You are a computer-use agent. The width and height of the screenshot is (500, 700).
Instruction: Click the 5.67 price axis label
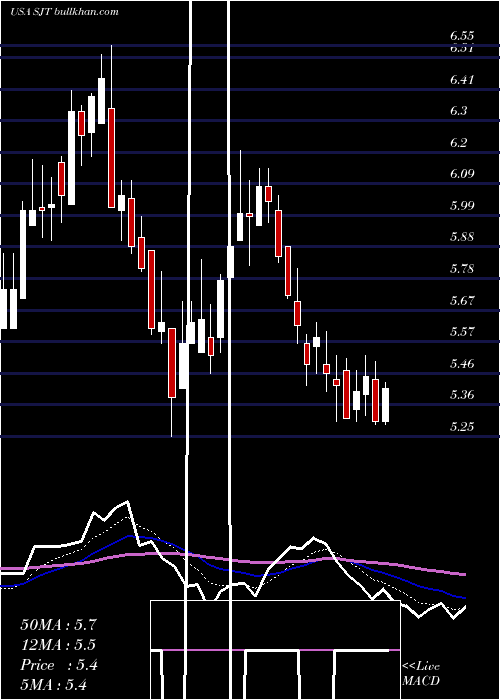tap(462, 300)
